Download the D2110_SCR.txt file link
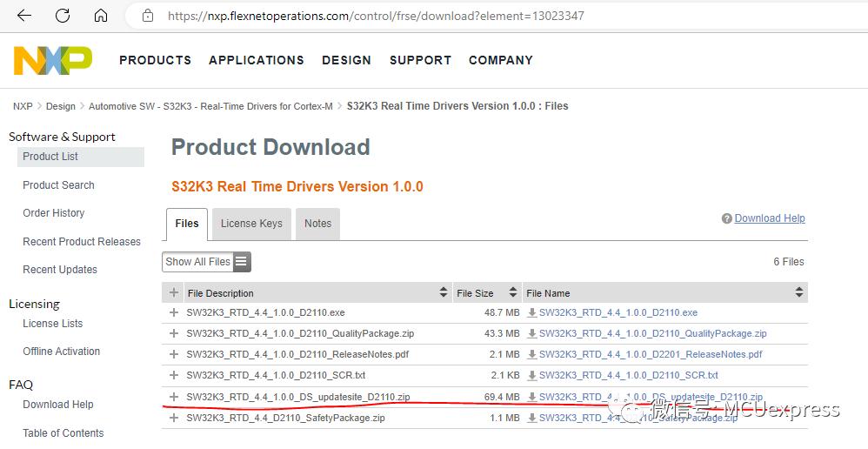868x449 pixels. click(628, 375)
